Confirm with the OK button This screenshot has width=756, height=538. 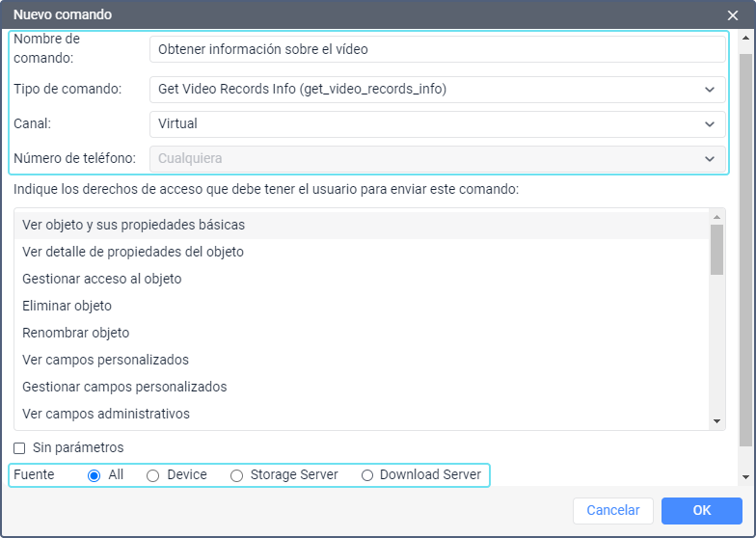701,510
